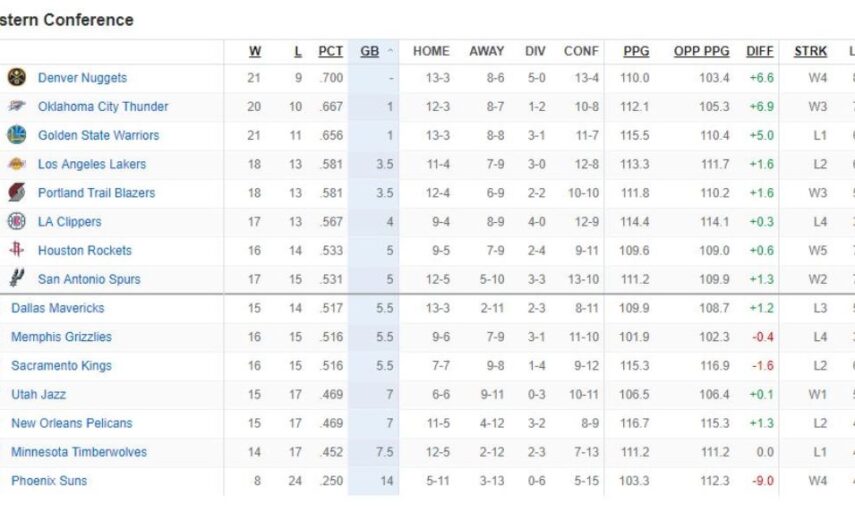Open the Minnesota Timberwolves team link

[79, 452]
